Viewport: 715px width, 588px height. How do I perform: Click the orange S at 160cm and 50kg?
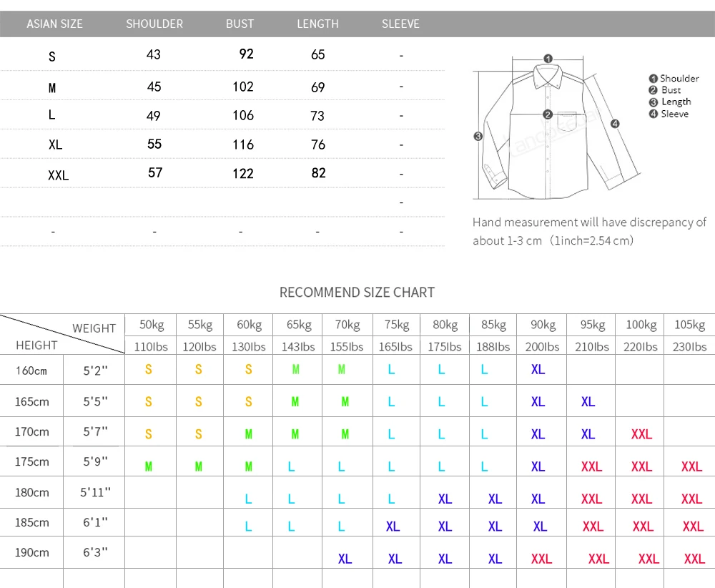149,370
